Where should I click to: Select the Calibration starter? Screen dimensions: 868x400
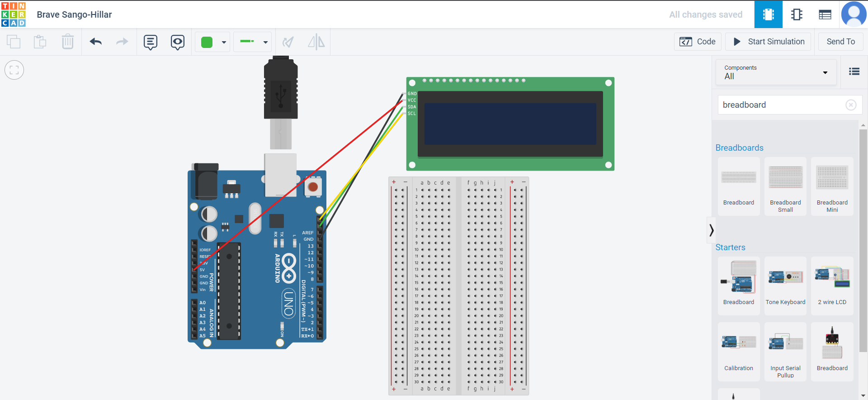(x=739, y=352)
